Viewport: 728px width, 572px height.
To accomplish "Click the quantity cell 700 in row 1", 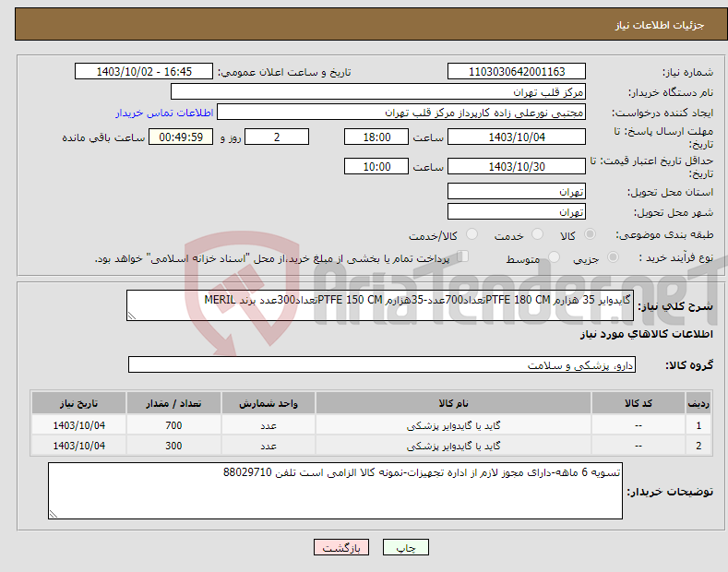I will point(173,424).
